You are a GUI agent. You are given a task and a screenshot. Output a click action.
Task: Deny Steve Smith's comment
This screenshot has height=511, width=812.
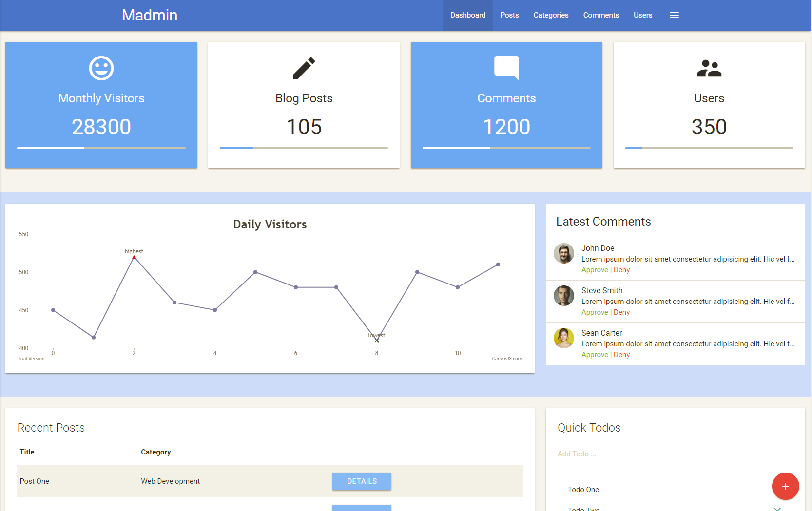pos(621,312)
